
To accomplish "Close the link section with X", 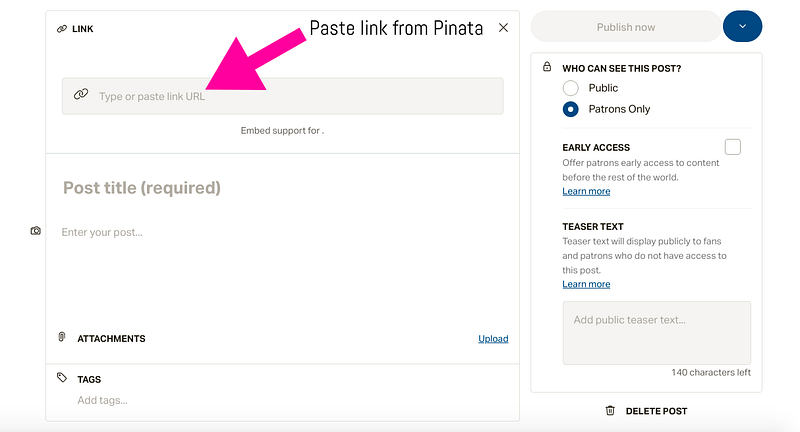I will point(503,28).
